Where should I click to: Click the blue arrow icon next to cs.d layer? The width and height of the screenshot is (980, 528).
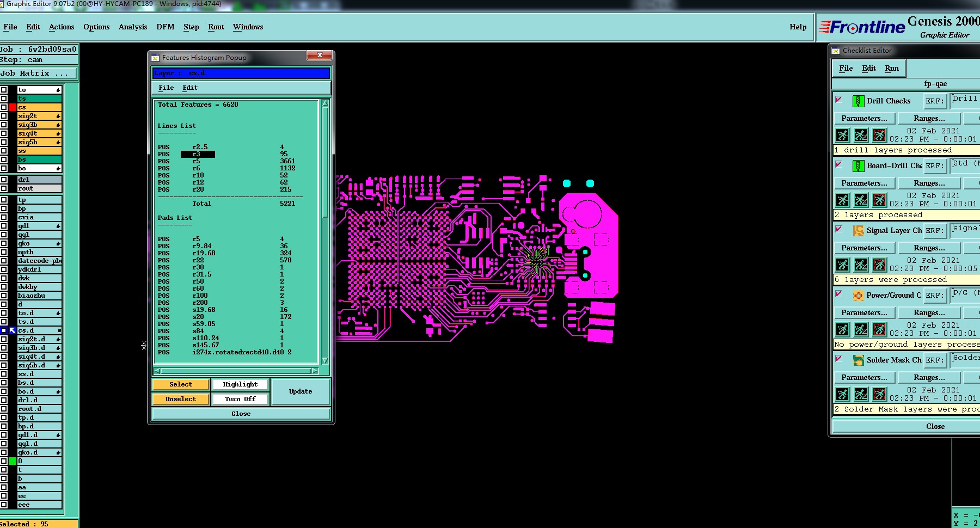pyautogui.click(x=13, y=330)
